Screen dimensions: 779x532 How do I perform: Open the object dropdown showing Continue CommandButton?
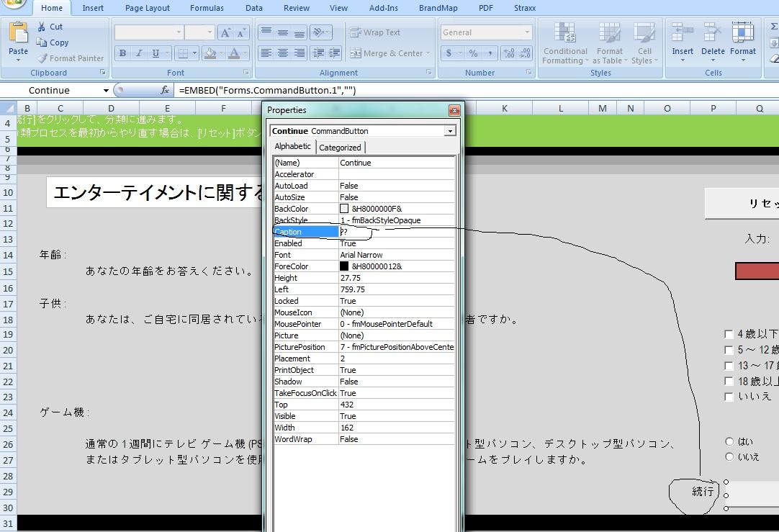click(x=451, y=130)
